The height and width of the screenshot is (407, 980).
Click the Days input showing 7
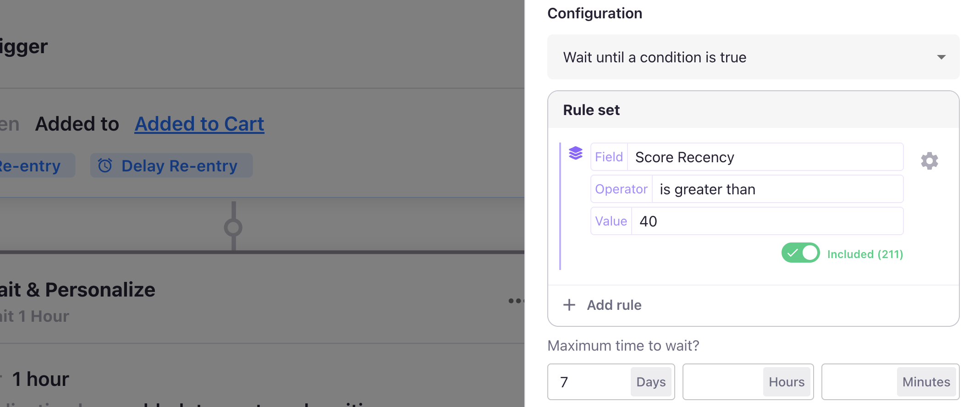(x=590, y=382)
